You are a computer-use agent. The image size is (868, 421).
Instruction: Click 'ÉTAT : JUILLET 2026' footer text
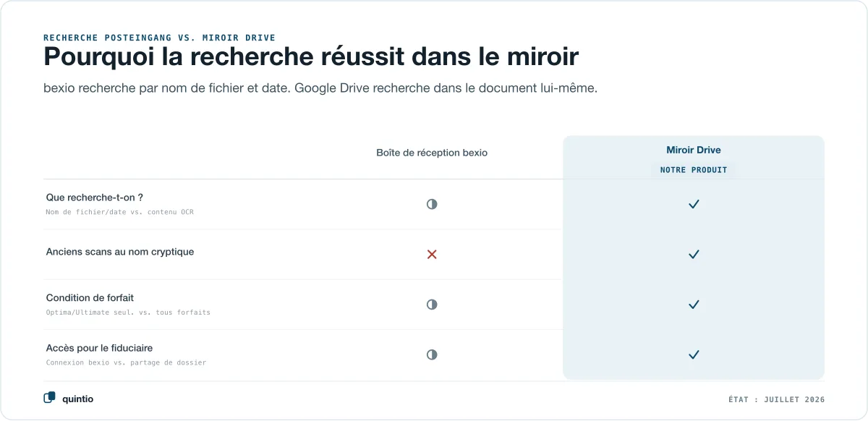[x=776, y=399]
